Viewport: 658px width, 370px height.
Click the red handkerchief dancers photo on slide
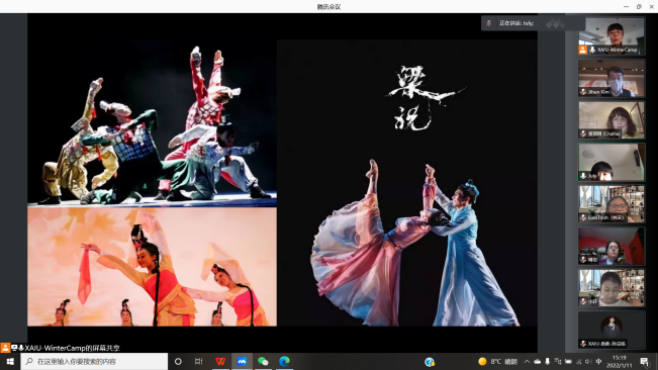pyautogui.click(x=152, y=266)
